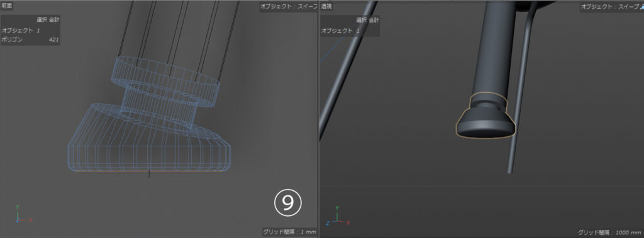Click the small blue icon beside the right スイープ label
Screen dimensions: 644x238
pos(641,6)
